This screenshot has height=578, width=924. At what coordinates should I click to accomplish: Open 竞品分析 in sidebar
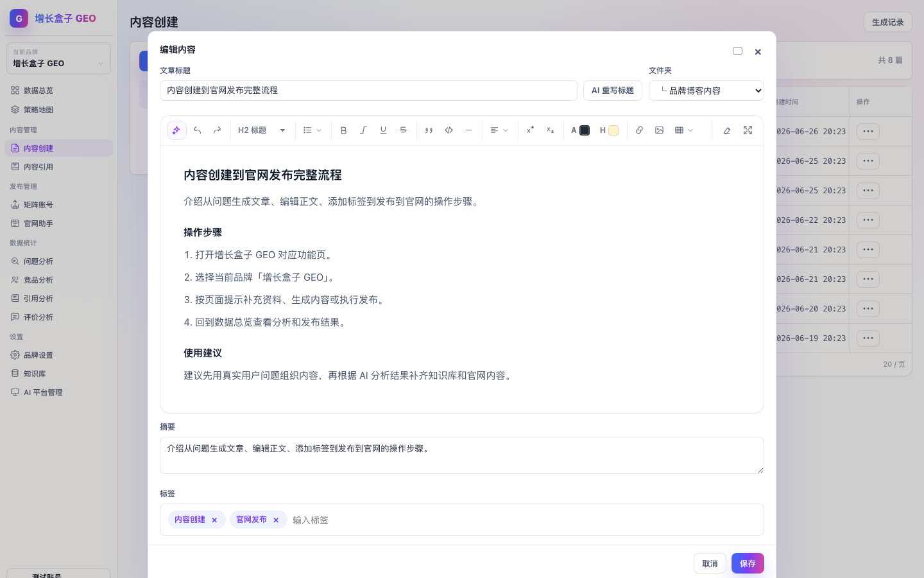58,280
